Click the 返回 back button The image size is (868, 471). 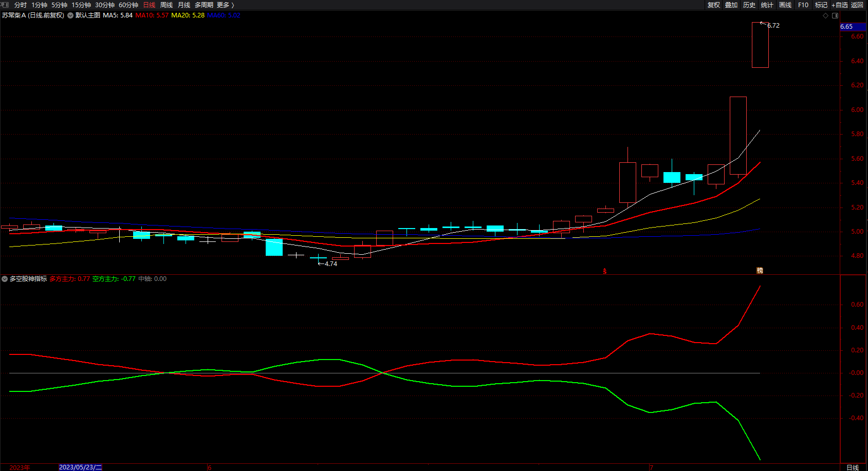857,5
